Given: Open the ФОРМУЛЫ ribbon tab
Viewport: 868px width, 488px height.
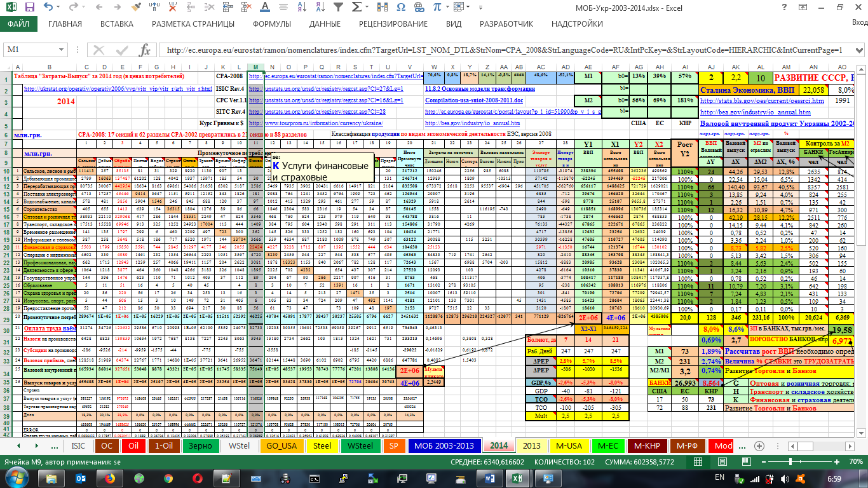Looking at the screenshot, I should click(x=272, y=24).
